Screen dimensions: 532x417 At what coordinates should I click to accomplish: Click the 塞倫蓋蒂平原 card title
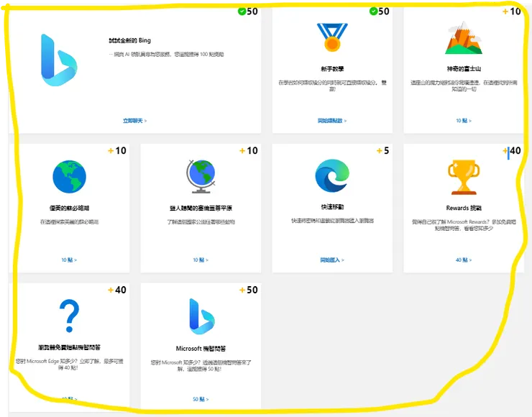201,208
